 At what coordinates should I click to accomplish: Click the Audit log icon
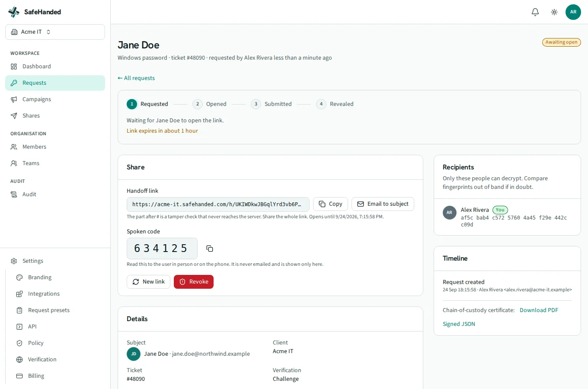pyautogui.click(x=14, y=194)
